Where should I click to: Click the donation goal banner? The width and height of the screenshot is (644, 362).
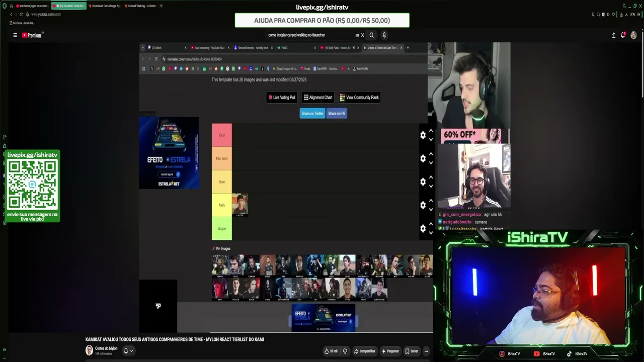point(322,21)
